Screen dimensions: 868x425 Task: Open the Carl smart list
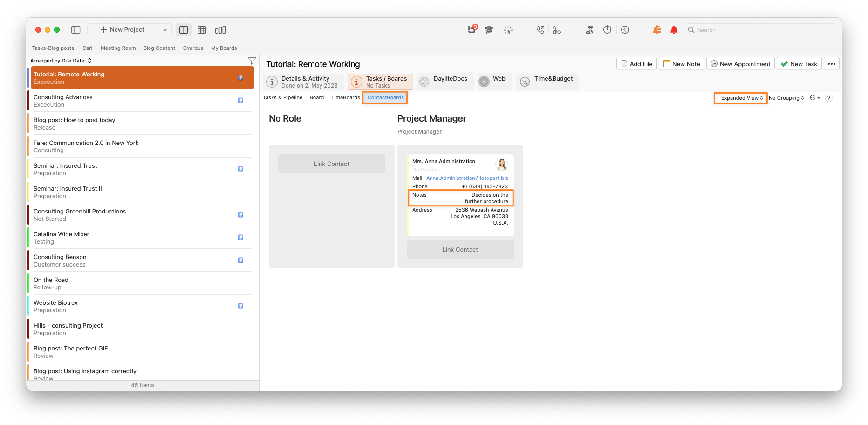tap(88, 48)
